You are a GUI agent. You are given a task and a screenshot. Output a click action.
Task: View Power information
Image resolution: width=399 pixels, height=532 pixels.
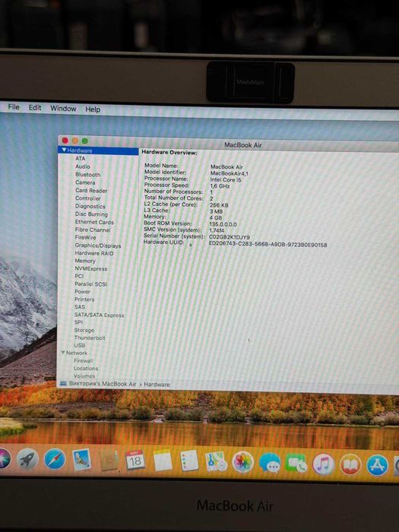pos(82,291)
